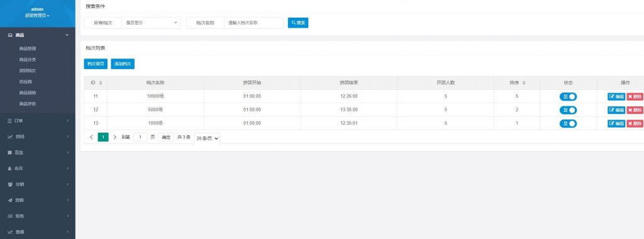
Task: Delete the 10000场 row
Action: [x=635, y=97]
